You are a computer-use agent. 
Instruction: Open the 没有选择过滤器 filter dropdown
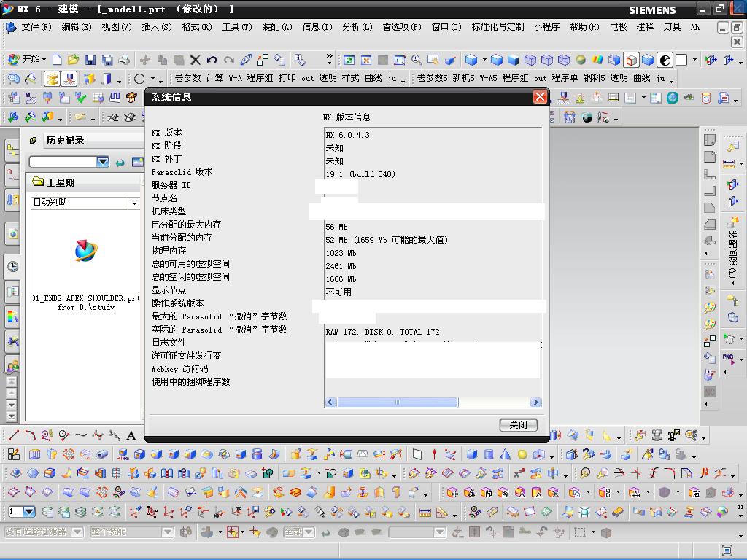(77, 532)
